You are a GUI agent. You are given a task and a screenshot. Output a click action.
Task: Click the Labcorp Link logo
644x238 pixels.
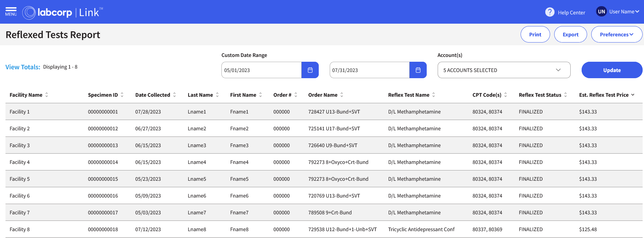[63, 13]
